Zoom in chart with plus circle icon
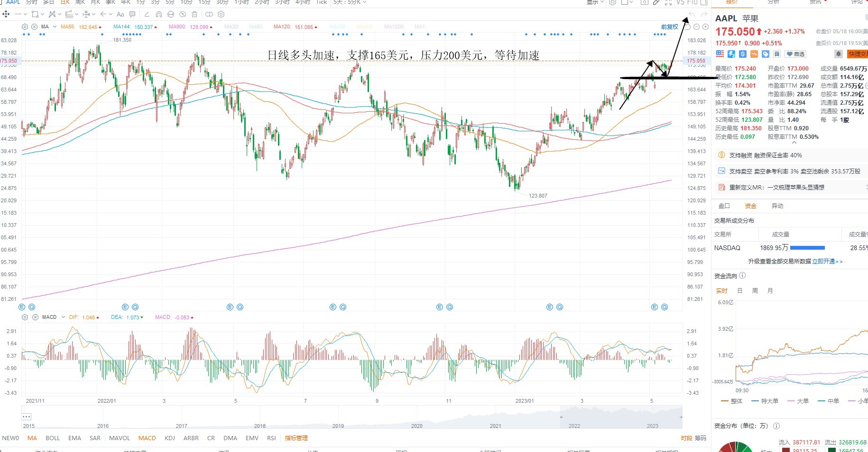The height and width of the screenshot is (452, 868). pyautogui.click(x=705, y=27)
